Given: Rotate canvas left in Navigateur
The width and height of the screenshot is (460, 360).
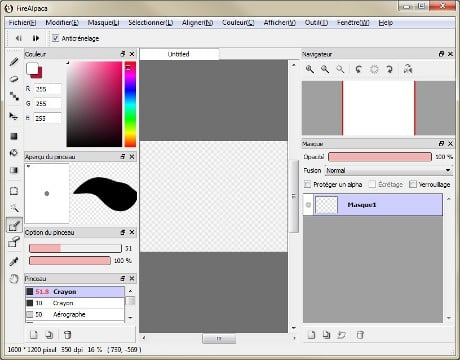Looking at the screenshot, I should tap(359, 69).
